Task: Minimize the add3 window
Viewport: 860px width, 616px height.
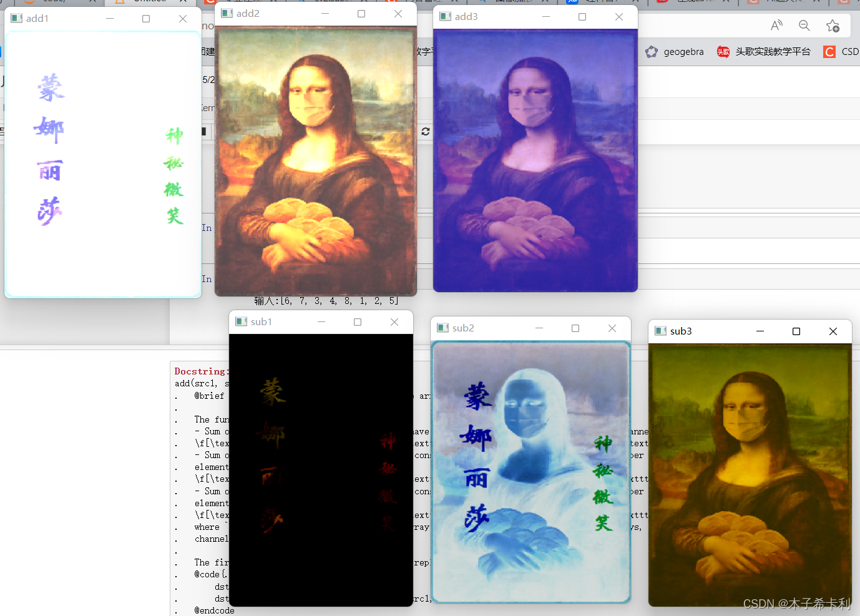Action: 546,17
